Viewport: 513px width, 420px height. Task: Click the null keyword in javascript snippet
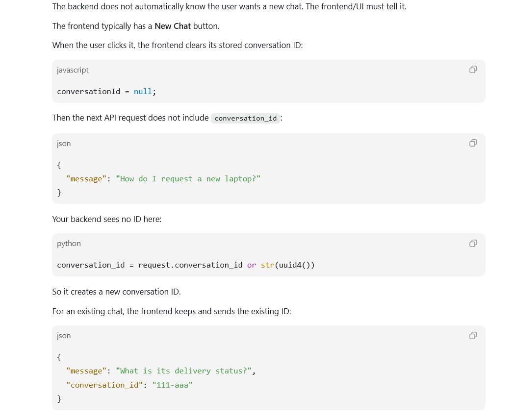(143, 92)
